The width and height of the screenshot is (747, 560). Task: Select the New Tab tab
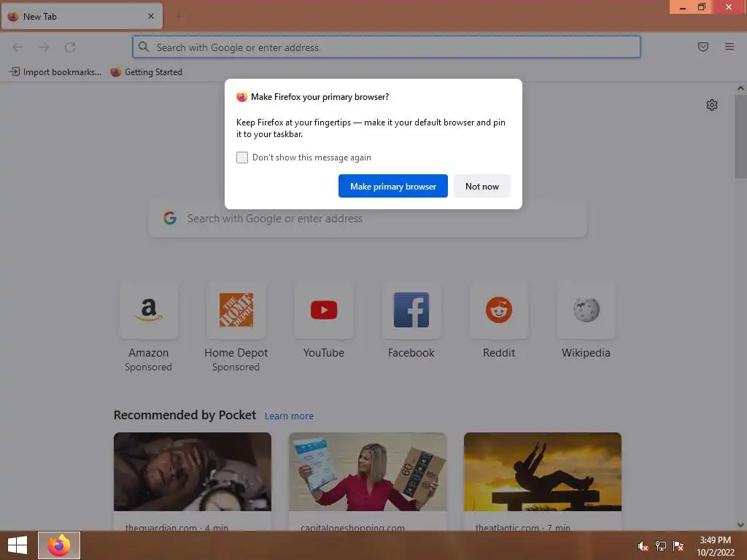click(82, 16)
